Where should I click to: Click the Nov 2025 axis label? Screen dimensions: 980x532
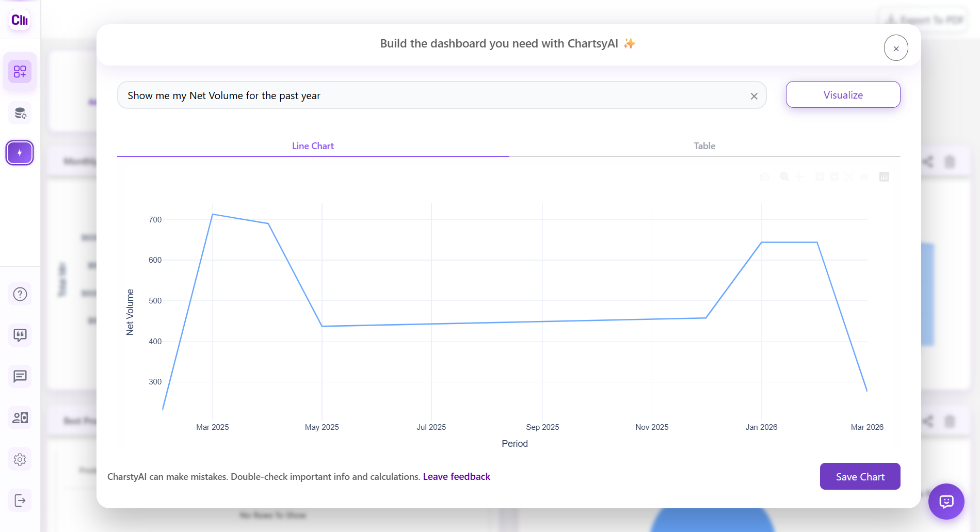(x=652, y=427)
